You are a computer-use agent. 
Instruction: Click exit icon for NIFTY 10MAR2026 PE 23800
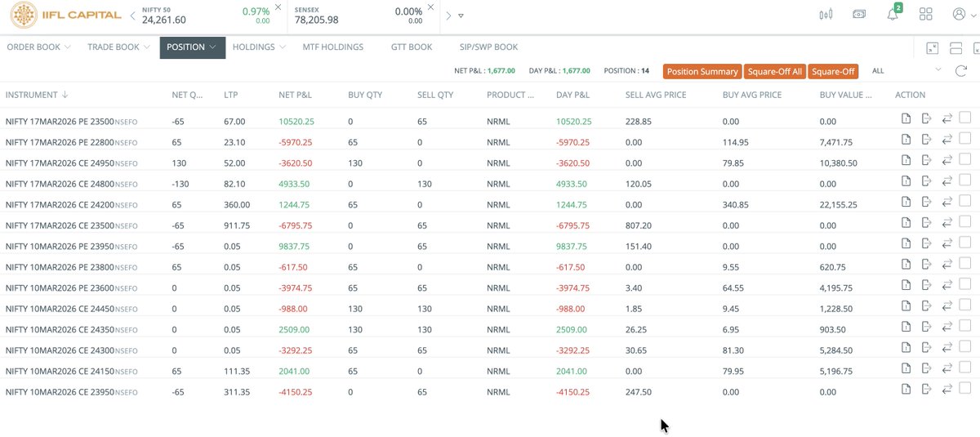point(927,263)
